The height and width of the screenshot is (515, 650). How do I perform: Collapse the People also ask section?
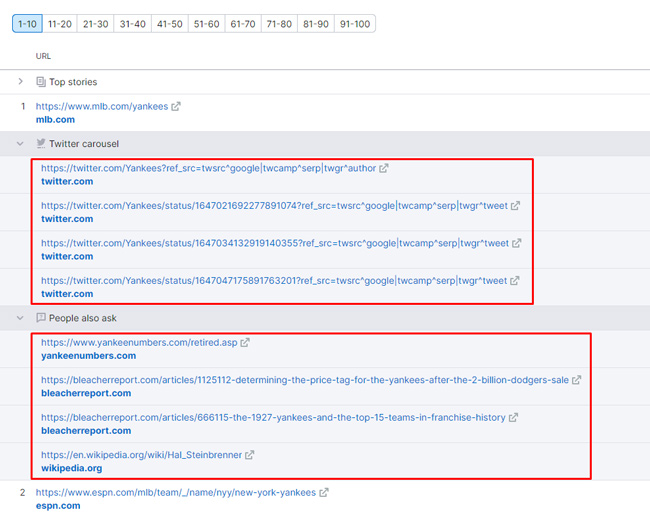21,318
